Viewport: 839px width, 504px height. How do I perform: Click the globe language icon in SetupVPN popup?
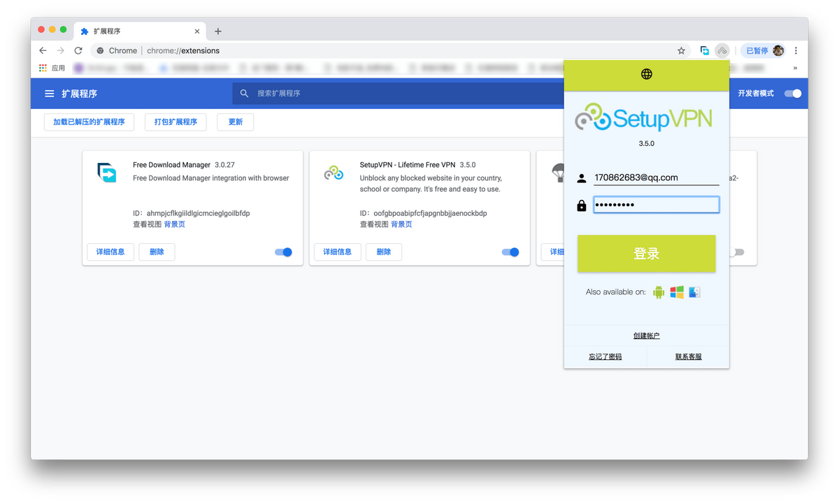(646, 74)
